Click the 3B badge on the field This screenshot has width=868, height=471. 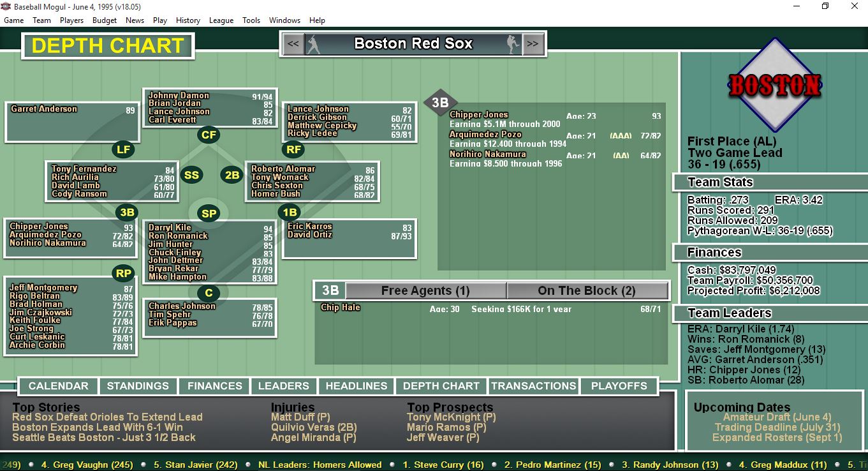click(127, 213)
